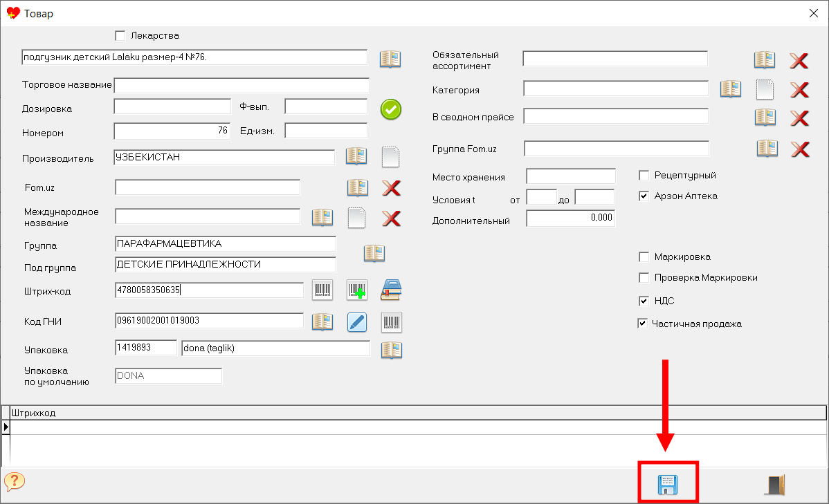Save the product with the floppy disk icon
This screenshot has width=829, height=504.
coord(668,485)
